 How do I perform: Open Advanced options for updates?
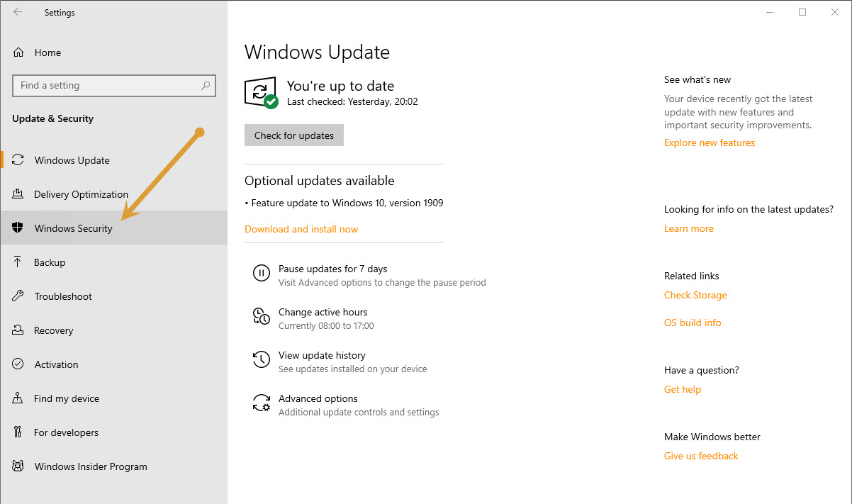point(318,398)
